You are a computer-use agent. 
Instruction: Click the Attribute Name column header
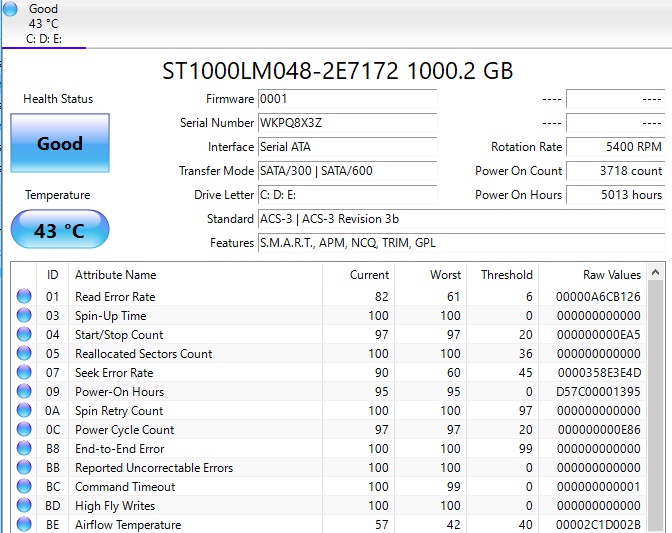115,275
